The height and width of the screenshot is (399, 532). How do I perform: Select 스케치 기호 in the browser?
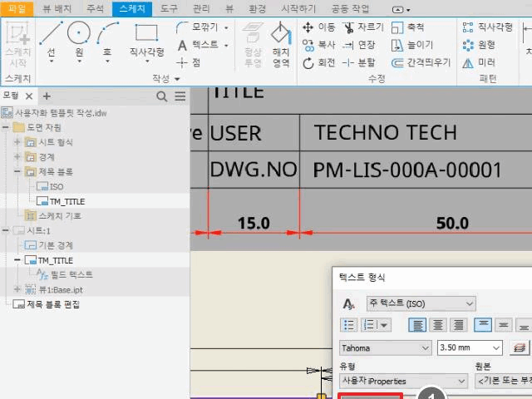pyautogui.click(x=53, y=216)
